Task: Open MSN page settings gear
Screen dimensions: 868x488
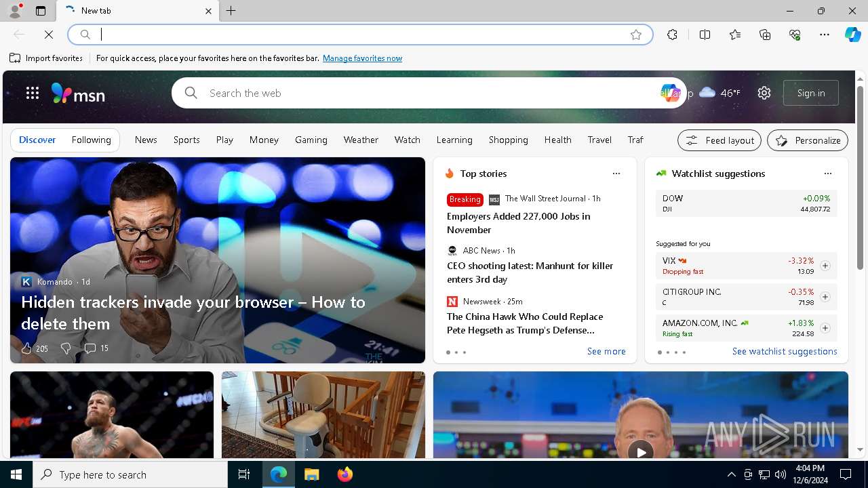Action: 764,93
